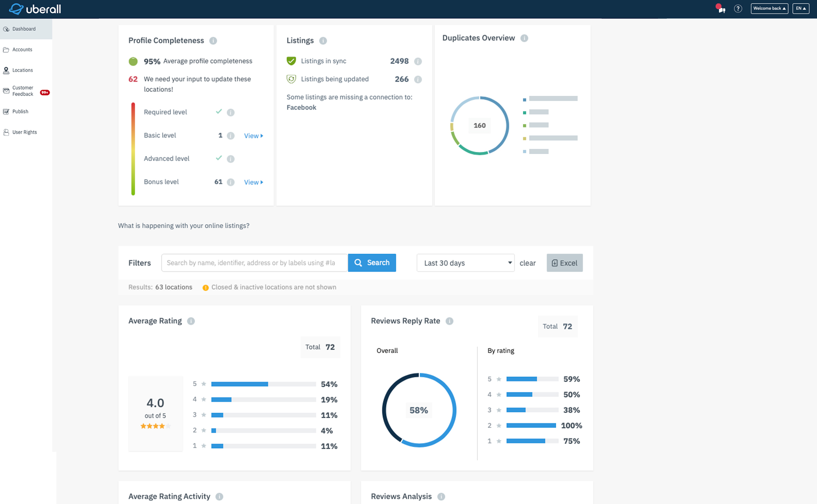Open the Last 30 days date range dropdown
The image size is (817, 504).
pos(465,263)
